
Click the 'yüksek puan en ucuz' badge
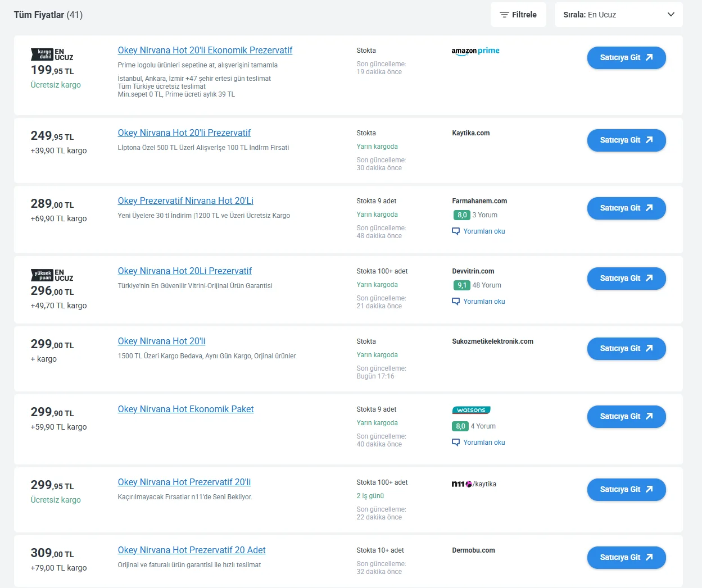click(52, 275)
